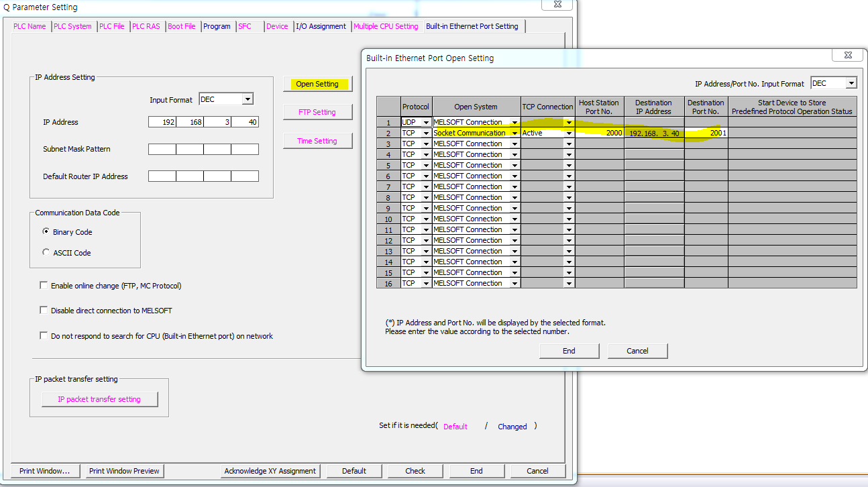Select row number 8 header in the table

[x=388, y=197]
